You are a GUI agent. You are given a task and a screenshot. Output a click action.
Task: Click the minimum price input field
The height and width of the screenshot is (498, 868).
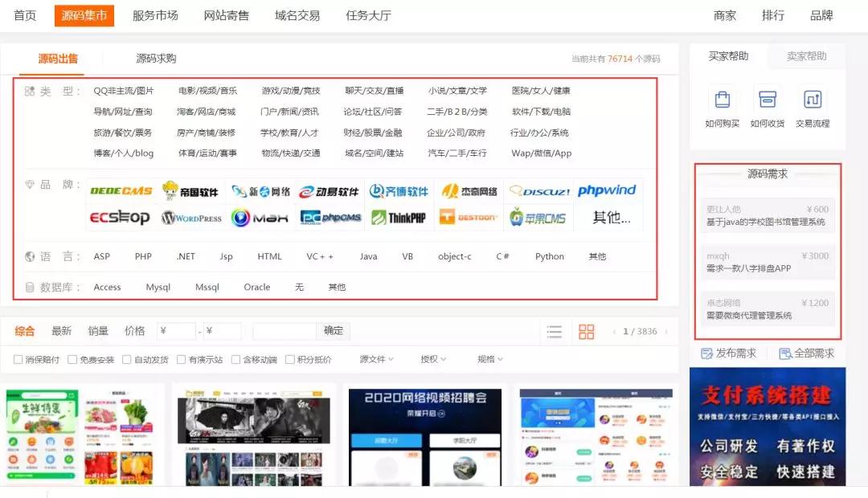(177, 331)
